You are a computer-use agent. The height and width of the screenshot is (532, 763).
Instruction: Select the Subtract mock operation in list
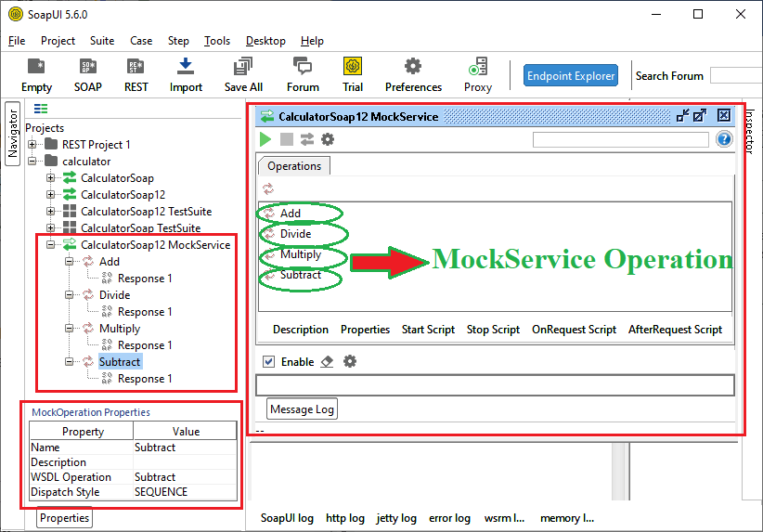(x=301, y=275)
